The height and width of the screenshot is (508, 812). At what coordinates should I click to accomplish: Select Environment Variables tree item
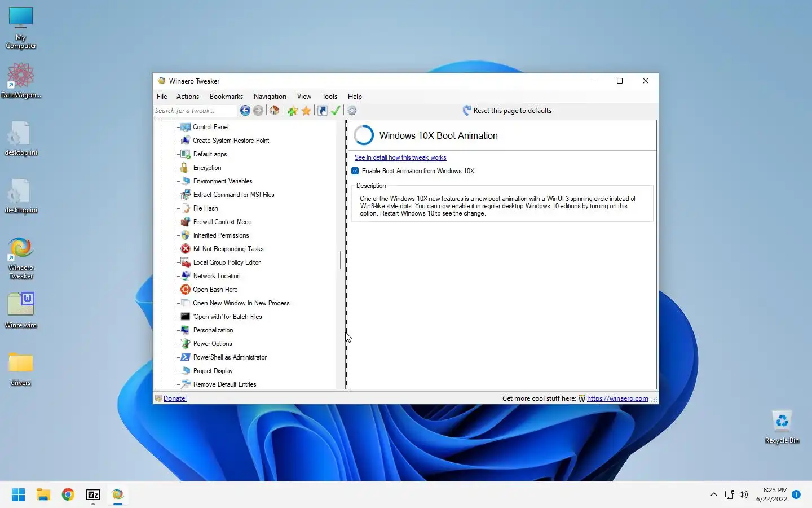[x=223, y=181]
